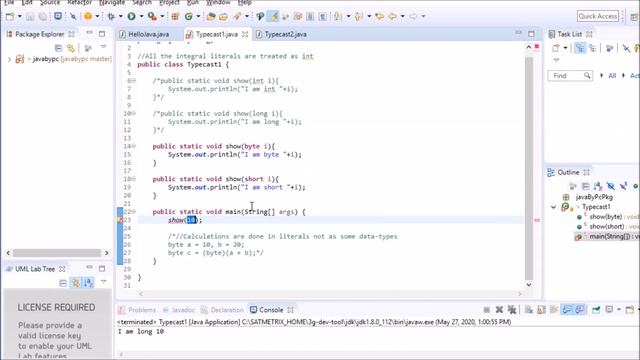Click the Back navigation arrow icon
The image size is (640, 360).
393,16
